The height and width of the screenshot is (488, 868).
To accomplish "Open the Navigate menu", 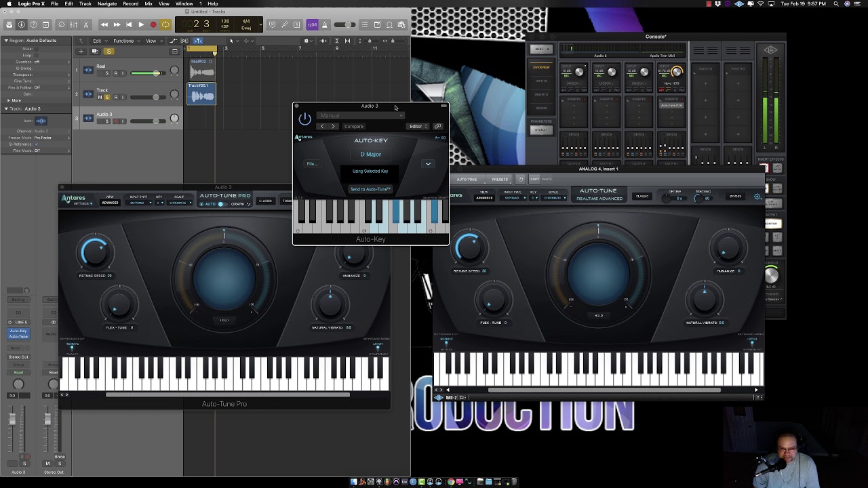I will click(106, 3).
